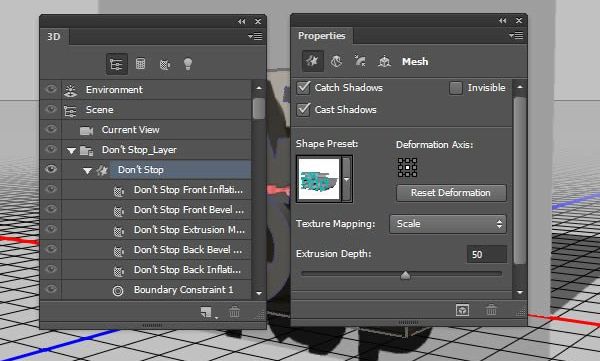Collapse the 3D panel to icons

point(241,21)
